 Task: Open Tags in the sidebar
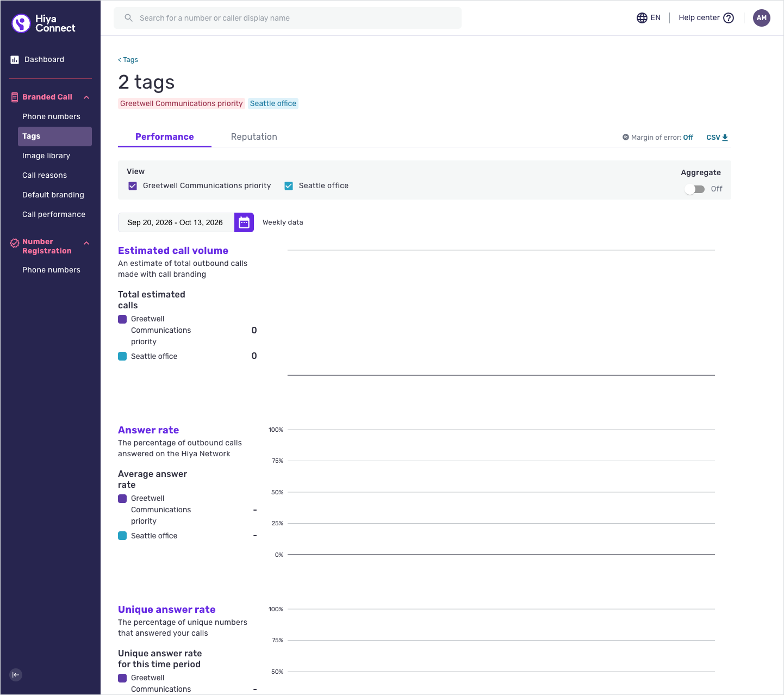tap(55, 136)
